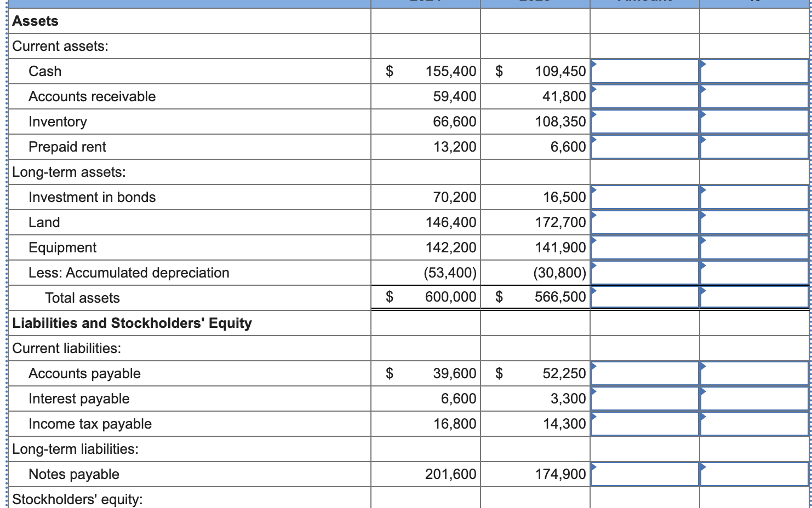Click the Less: Accumulated depreciation label

tap(129, 273)
